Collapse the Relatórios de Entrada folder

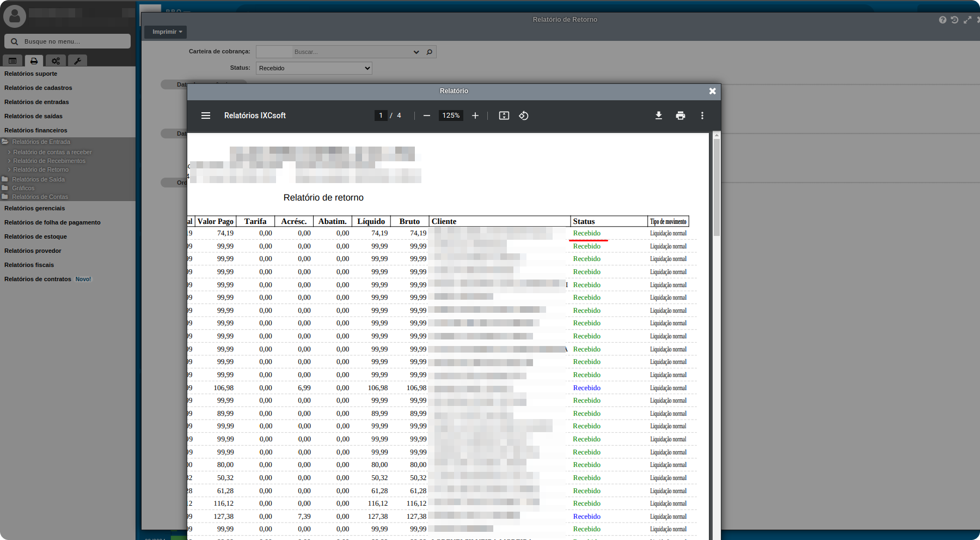pos(41,142)
